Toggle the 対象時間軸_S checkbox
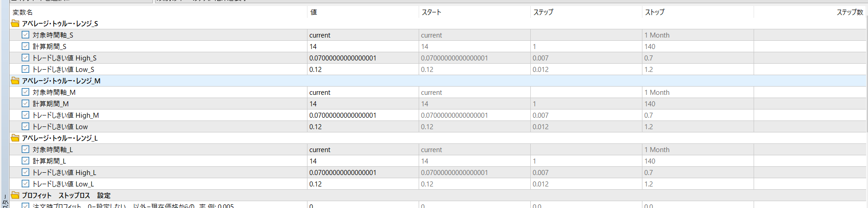The image size is (868, 208). tap(26, 35)
